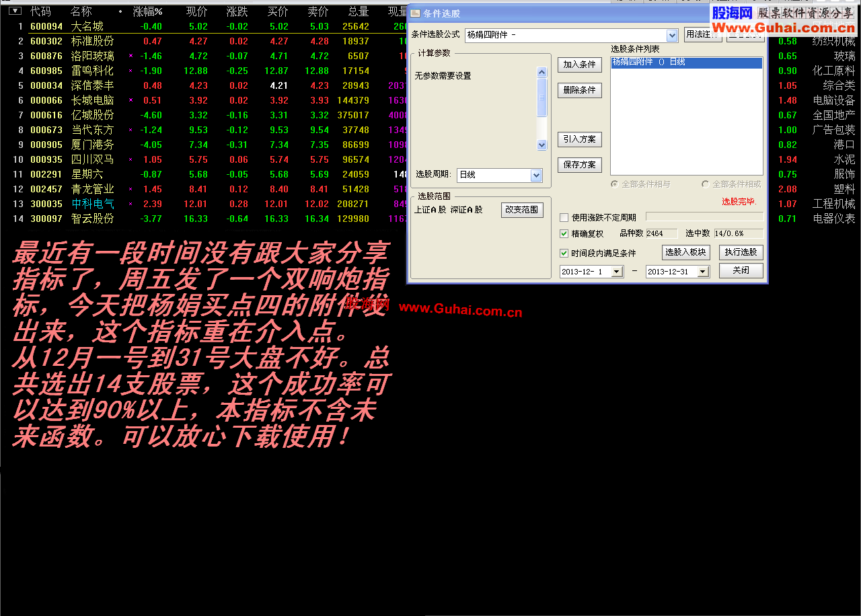This screenshot has height=616, width=861.
Task: Enable 使用涨跌不定周期 checkbox
Action: pyautogui.click(x=564, y=218)
